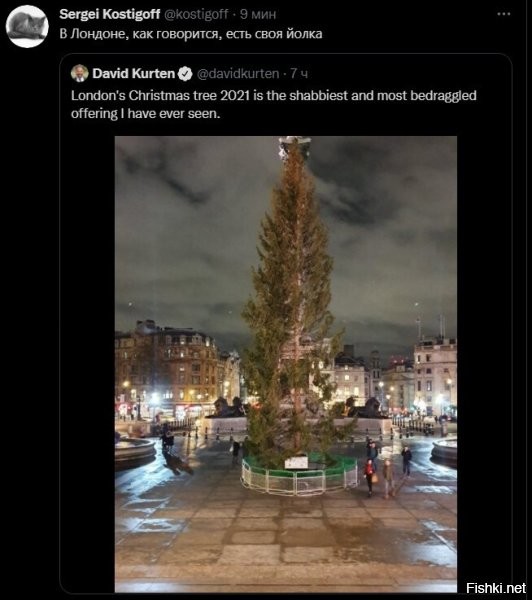Open David Kurten display name
The height and width of the screenshot is (600, 532).
coord(134,73)
